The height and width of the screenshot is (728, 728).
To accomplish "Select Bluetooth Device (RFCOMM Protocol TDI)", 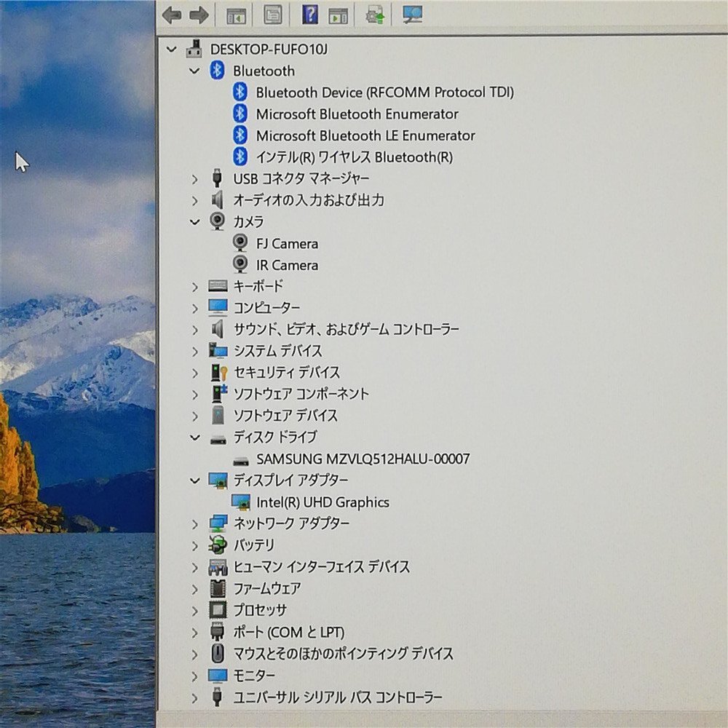I will (x=385, y=92).
